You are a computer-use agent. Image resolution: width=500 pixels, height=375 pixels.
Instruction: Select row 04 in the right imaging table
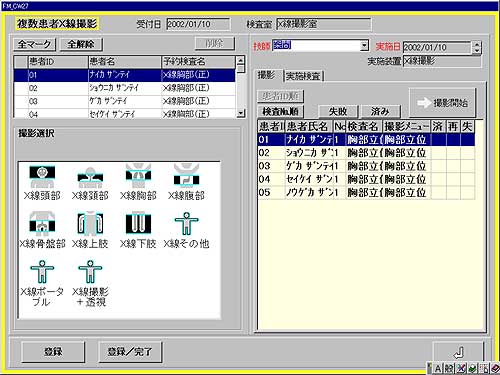click(x=366, y=179)
